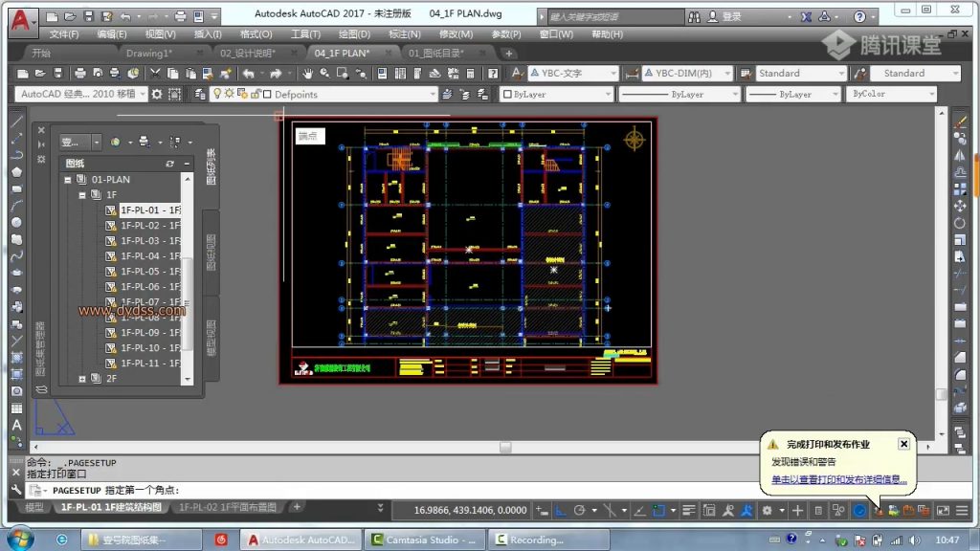Image resolution: width=980 pixels, height=551 pixels.
Task: Open the Dimension Style icon
Action: click(632, 74)
